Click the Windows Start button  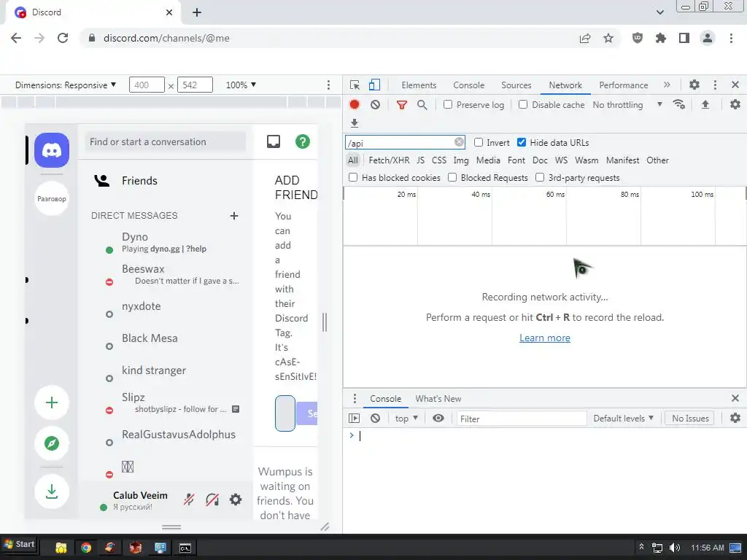point(20,544)
